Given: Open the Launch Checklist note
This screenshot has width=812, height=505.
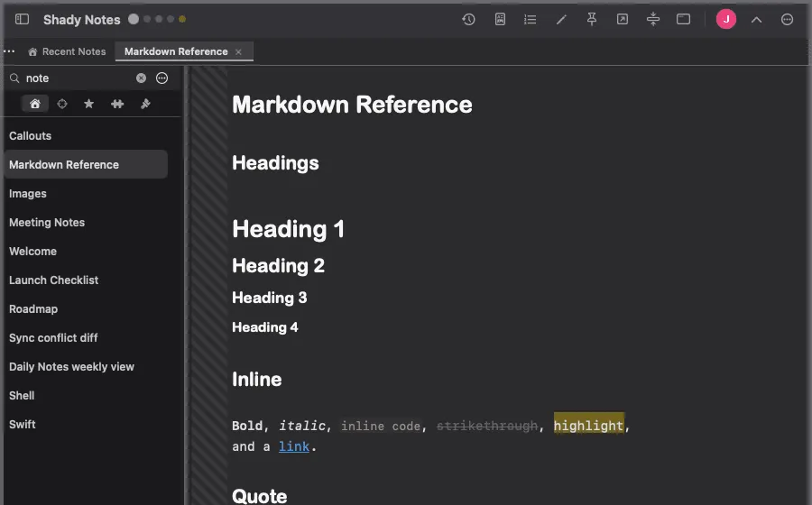Looking at the screenshot, I should (x=86, y=280).
